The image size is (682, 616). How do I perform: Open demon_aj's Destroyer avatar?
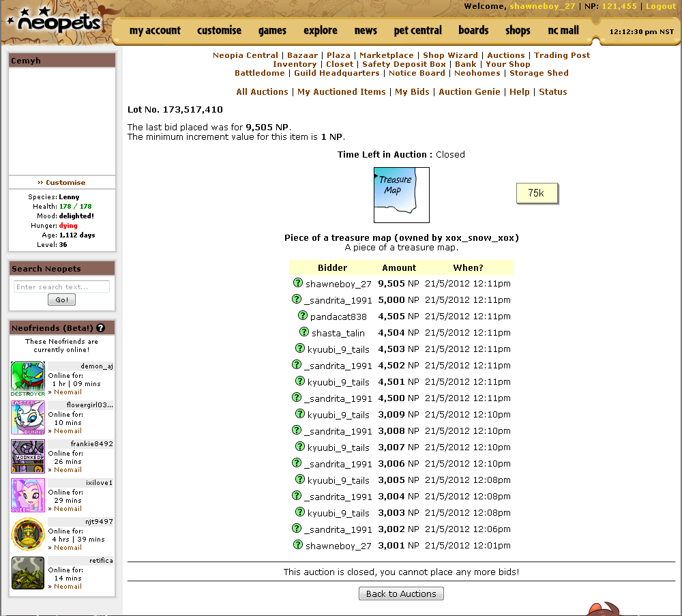pyautogui.click(x=28, y=379)
